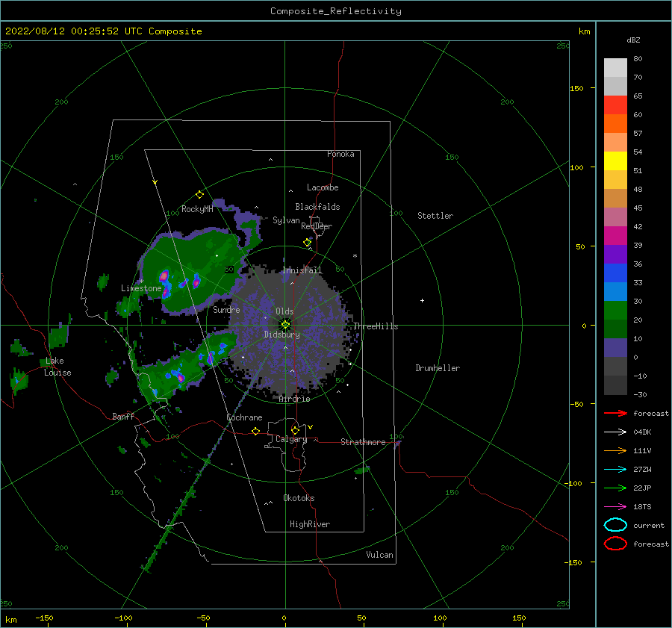672x628 pixels.
Task: Click the Banff label
Action: click(123, 416)
